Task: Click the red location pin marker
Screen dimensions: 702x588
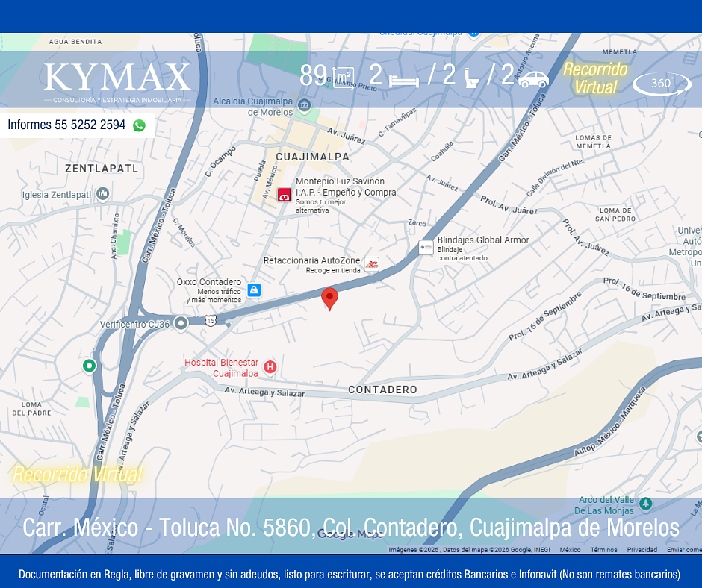Action: point(329,299)
